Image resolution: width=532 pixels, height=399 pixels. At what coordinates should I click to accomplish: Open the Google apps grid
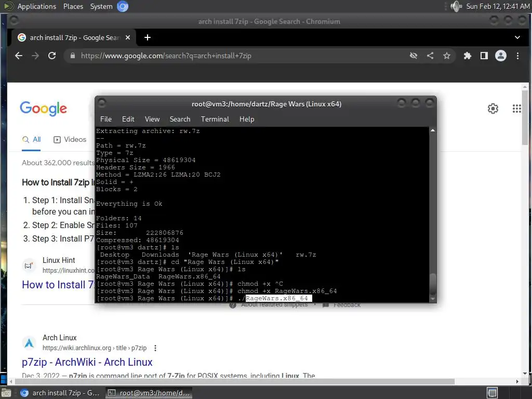click(x=517, y=109)
